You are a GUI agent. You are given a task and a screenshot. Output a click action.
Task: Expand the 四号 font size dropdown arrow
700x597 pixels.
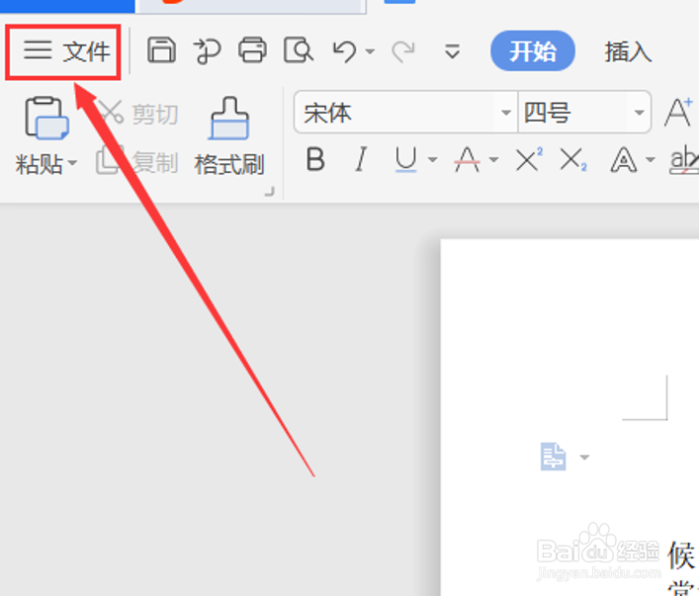tap(640, 113)
